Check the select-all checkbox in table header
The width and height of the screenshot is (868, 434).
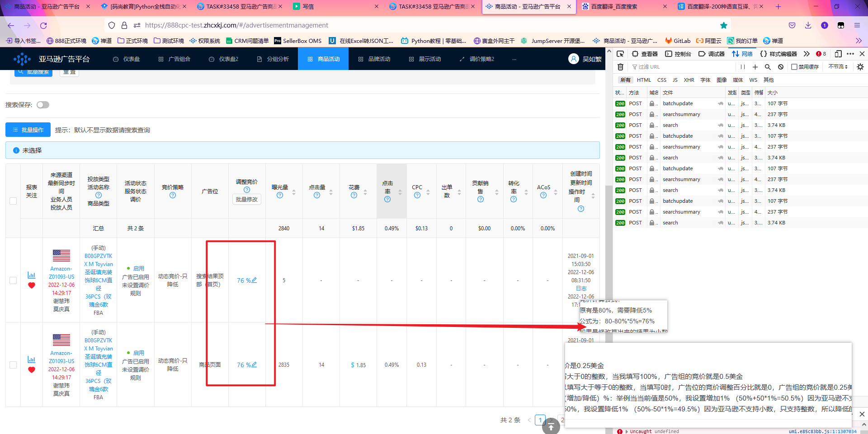click(13, 201)
